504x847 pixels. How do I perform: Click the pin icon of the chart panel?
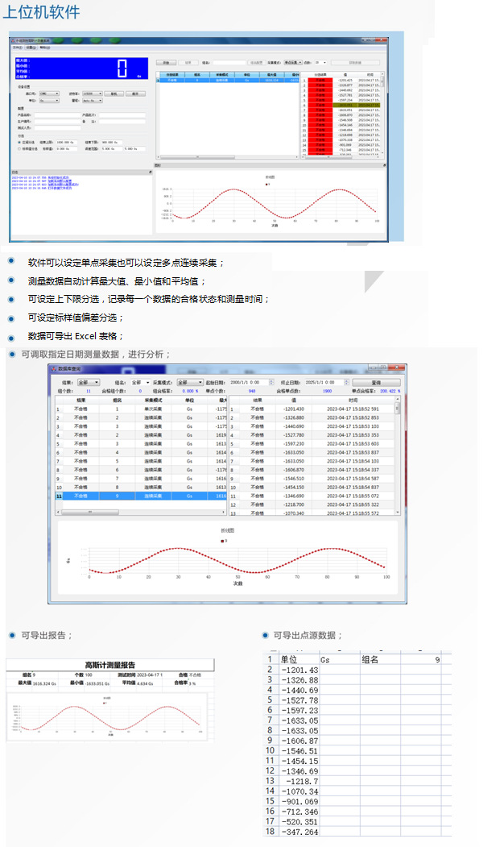[x=384, y=165]
